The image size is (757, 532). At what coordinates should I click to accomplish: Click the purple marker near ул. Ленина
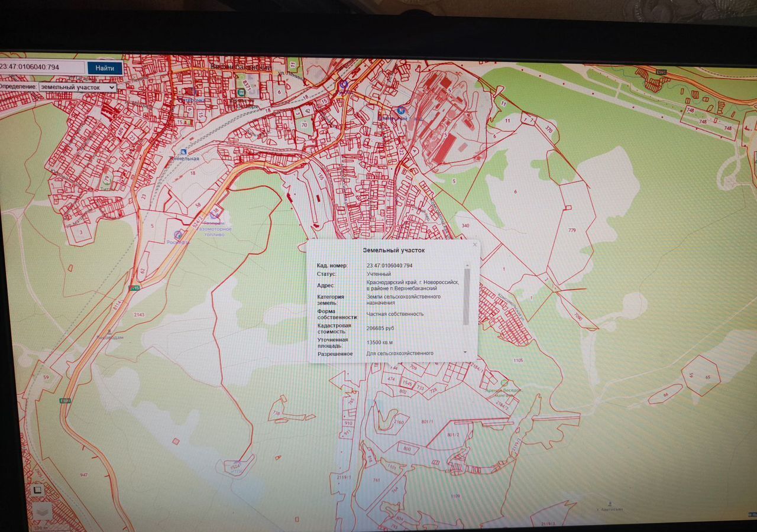[344, 86]
